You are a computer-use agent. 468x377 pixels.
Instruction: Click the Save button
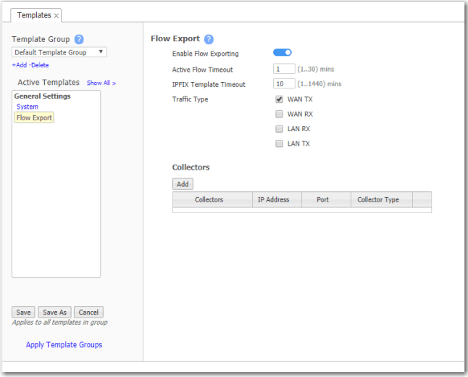click(x=23, y=312)
